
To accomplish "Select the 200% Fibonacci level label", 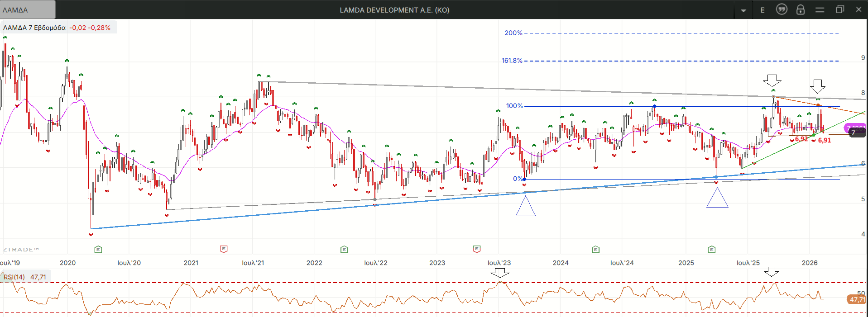I will pyautogui.click(x=513, y=33).
